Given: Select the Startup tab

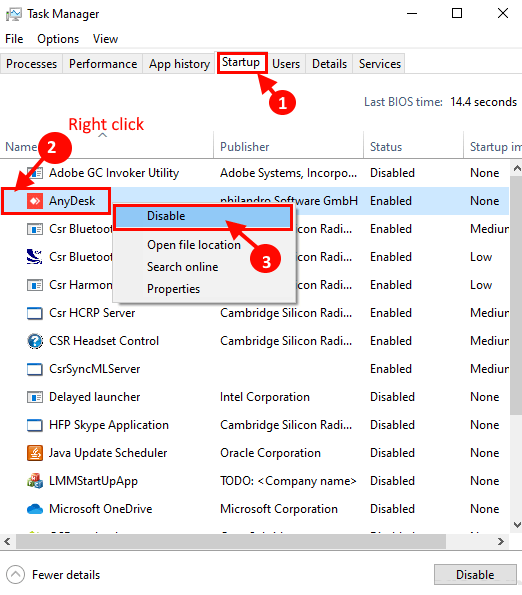Looking at the screenshot, I should click(x=241, y=62).
